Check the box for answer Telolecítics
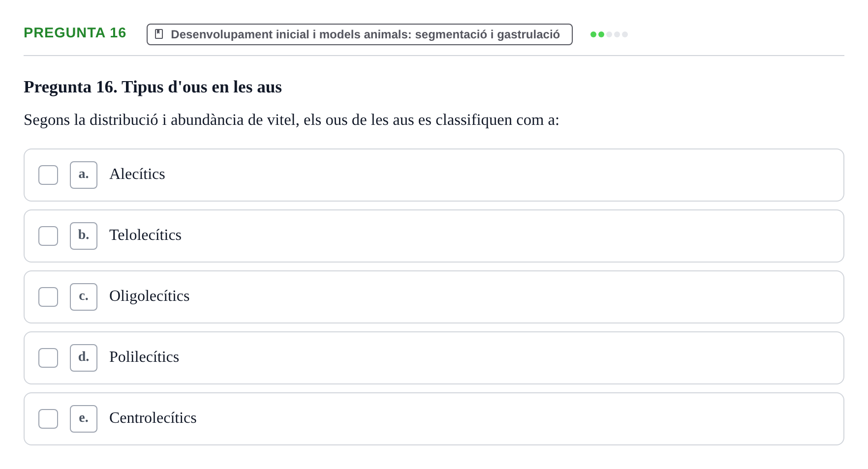The image size is (868, 469). pos(48,236)
